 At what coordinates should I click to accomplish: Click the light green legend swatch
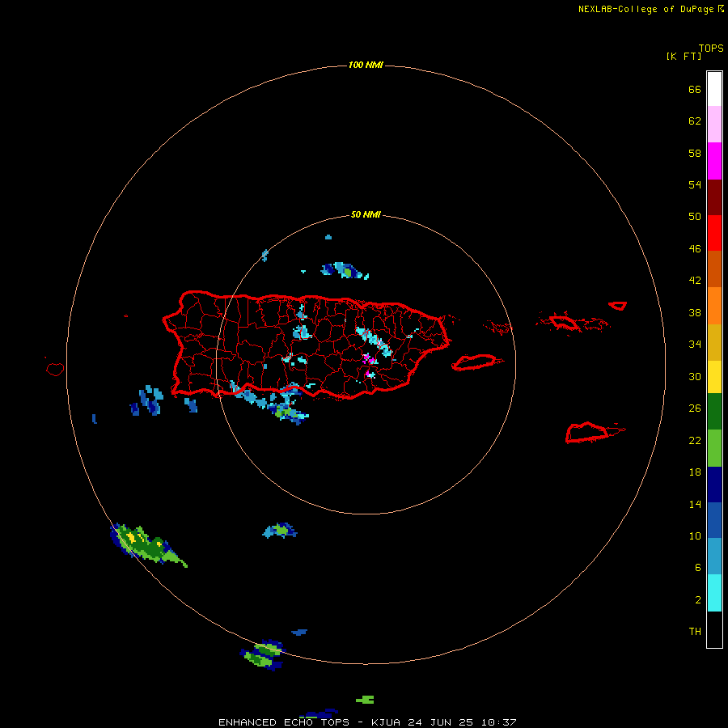point(714,448)
